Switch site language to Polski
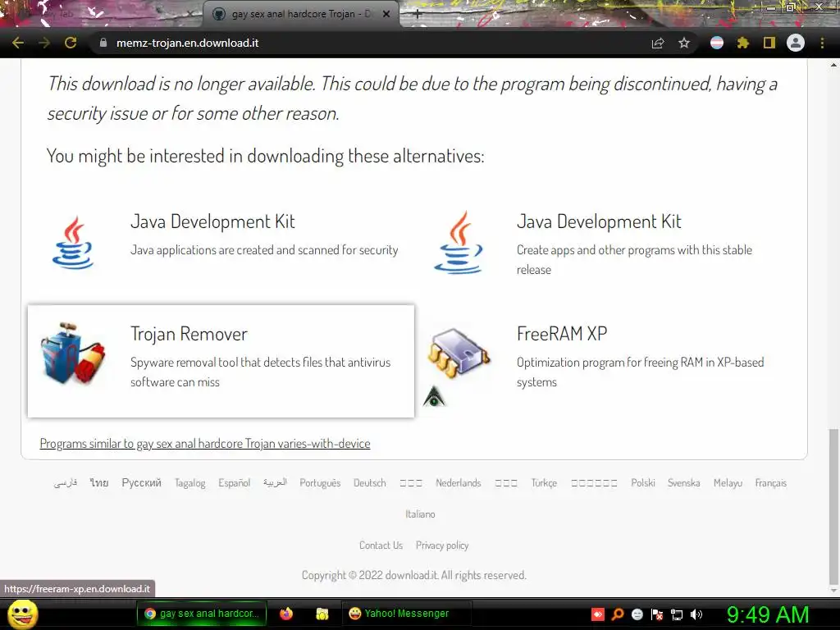This screenshot has height=630, width=840. click(x=643, y=482)
